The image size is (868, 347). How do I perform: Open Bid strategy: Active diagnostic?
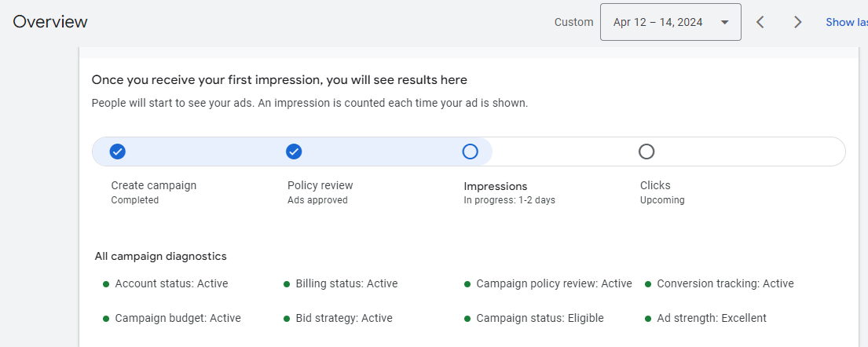343,318
